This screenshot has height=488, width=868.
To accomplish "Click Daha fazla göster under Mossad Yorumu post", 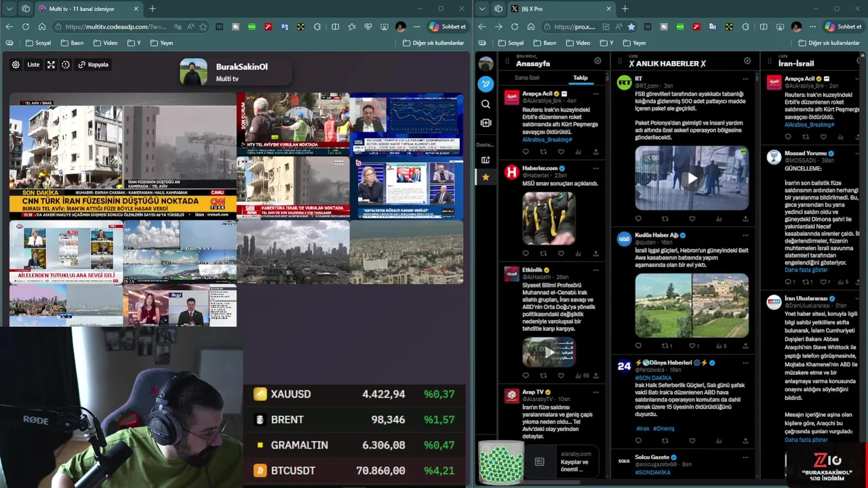I will tap(806, 270).
